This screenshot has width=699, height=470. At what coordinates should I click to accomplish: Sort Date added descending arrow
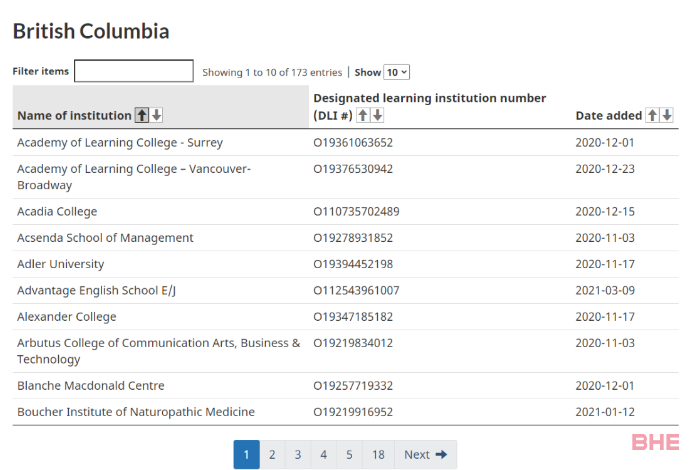[667, 115]
